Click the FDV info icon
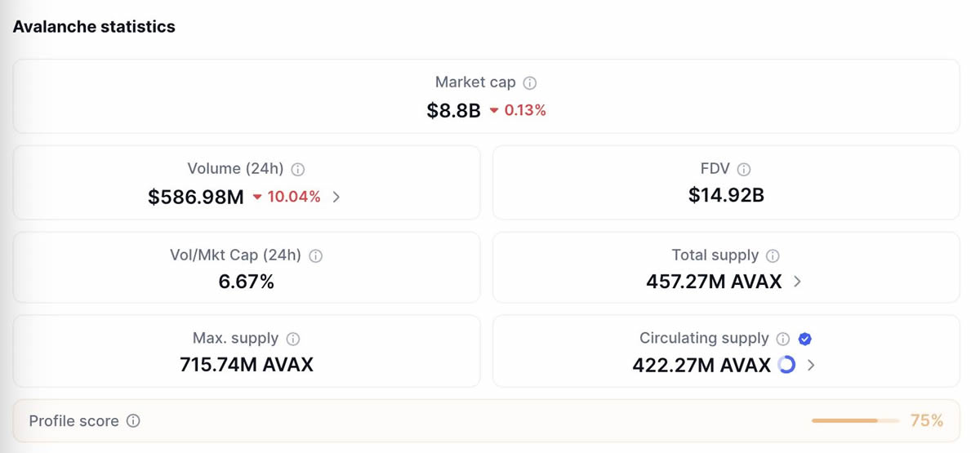The width and height of the screenshot is (980, 453). 744,170
